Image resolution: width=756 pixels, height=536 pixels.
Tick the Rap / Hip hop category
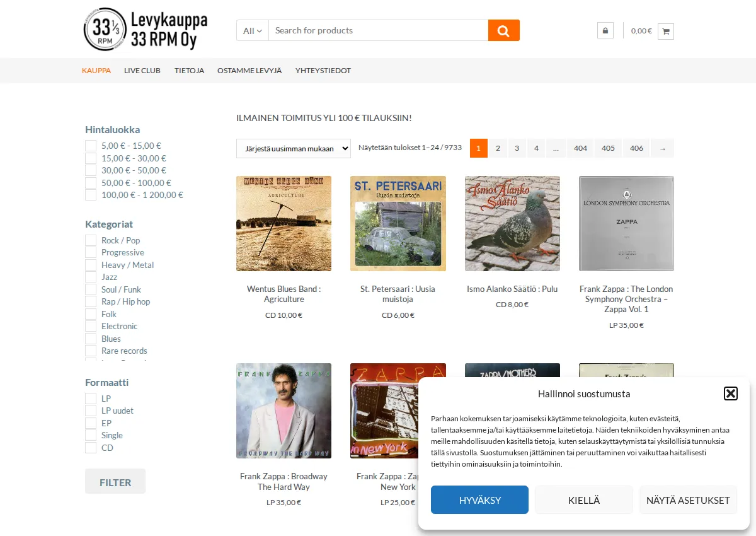click(91, 301)
